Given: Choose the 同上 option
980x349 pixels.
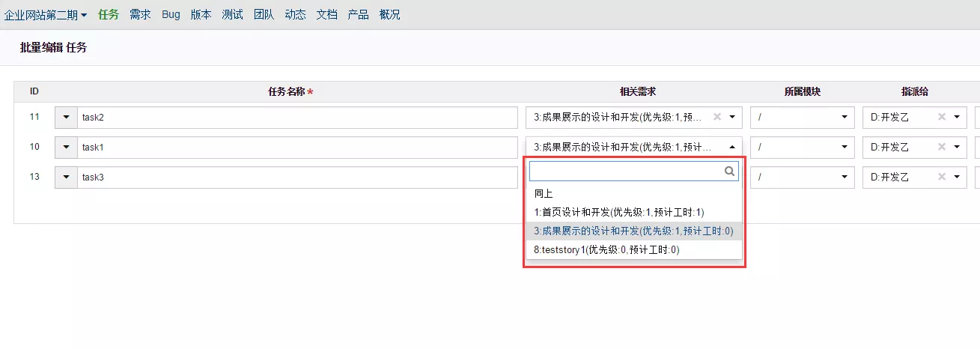Looking at the screenshot, I should click(634, 193).
